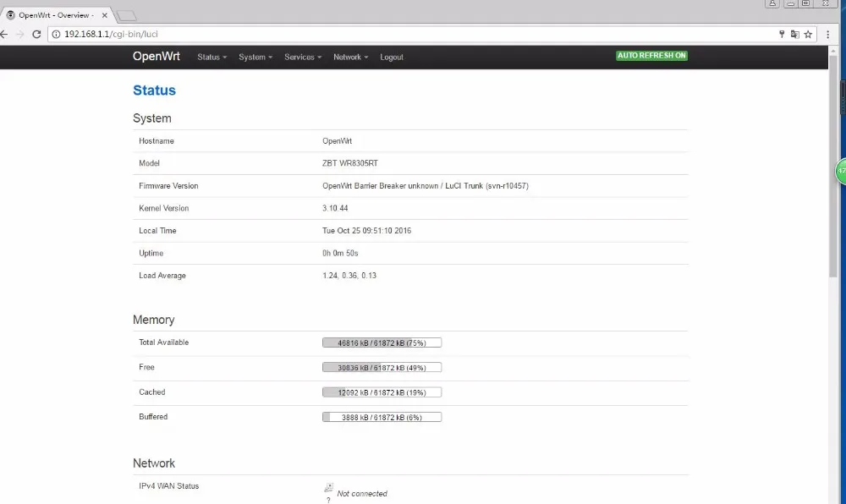846x504 pixels.
Task: Click the IPv4 WAN Status label
Action: [169, 486]
